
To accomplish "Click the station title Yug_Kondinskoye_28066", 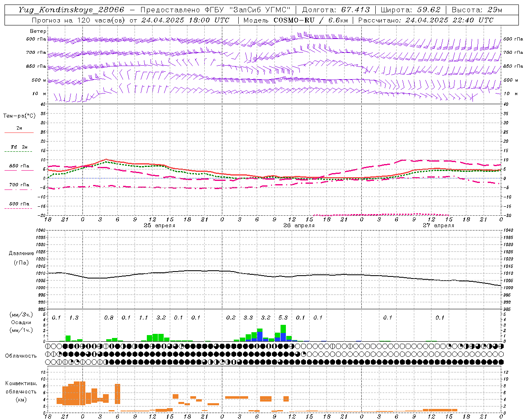I will pyautogui.click(x=71, y=10).
